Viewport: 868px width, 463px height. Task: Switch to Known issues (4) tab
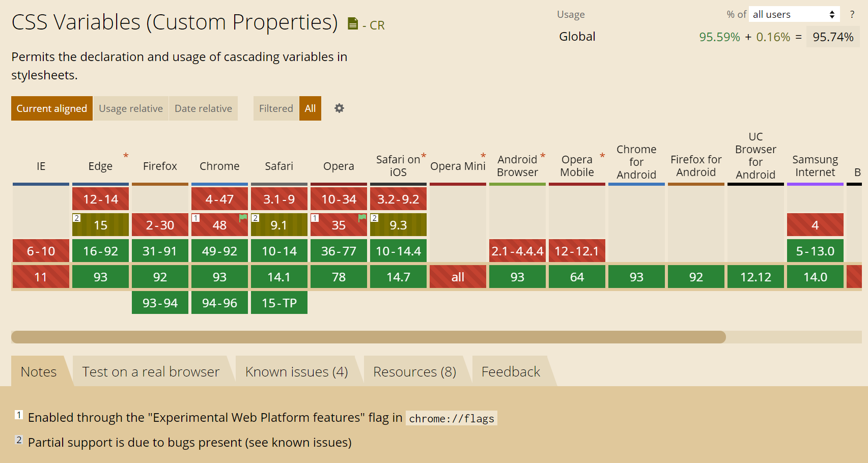(296, 371)
